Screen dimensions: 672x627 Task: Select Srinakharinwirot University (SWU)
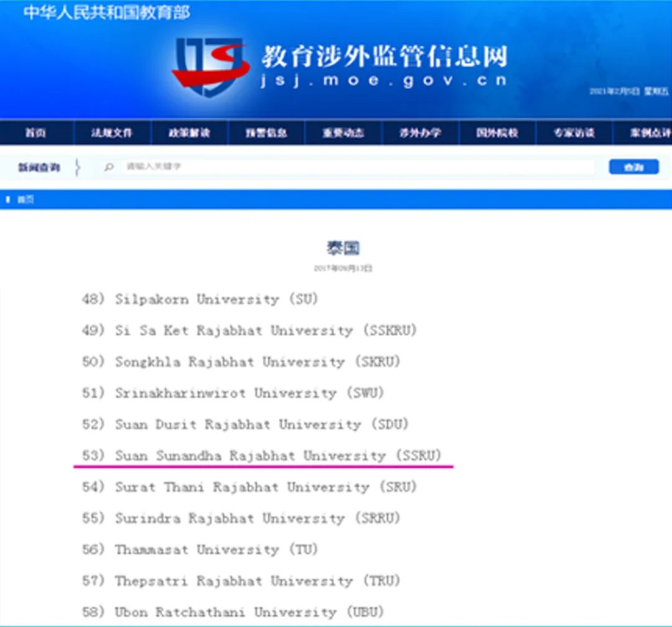point(233,393)
